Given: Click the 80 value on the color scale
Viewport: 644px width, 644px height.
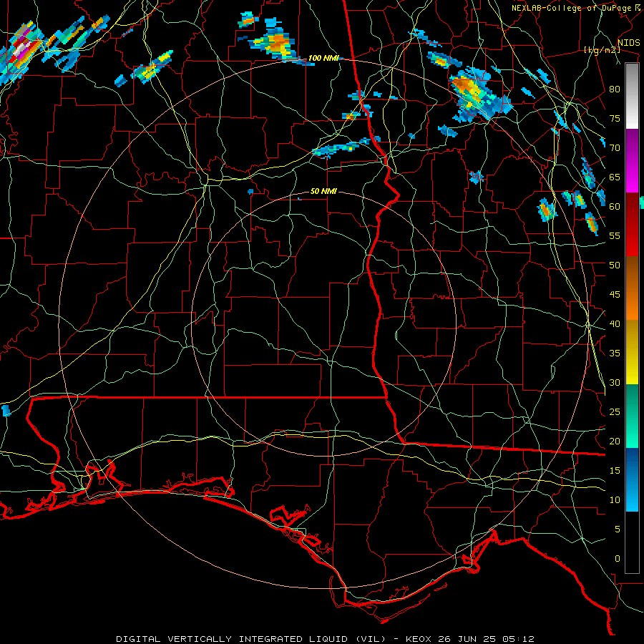Looking at the screenshot, I should coord(615,89).
